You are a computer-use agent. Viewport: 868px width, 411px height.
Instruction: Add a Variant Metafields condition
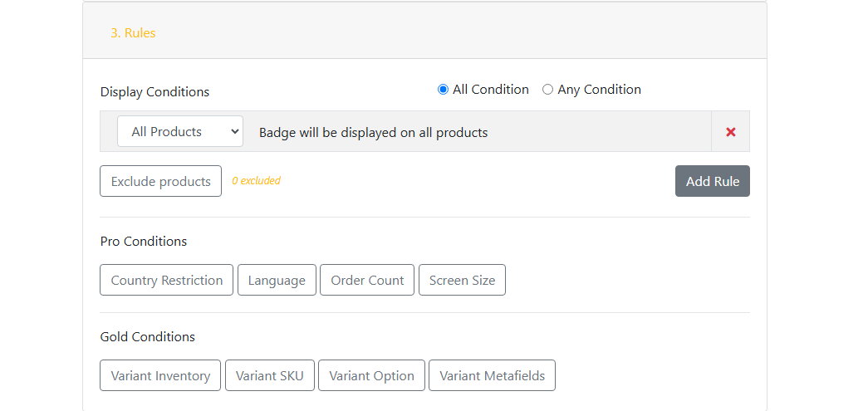(492, 375)
